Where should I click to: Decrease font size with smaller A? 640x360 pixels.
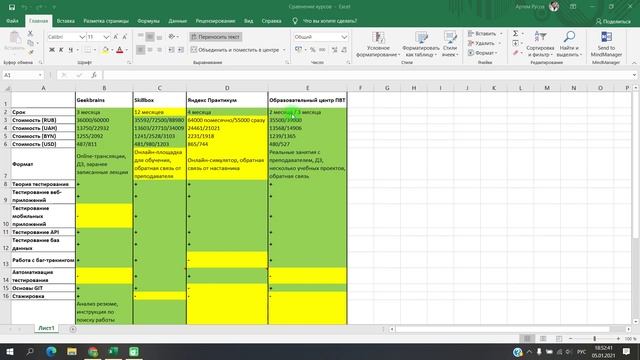click(124, 37)
